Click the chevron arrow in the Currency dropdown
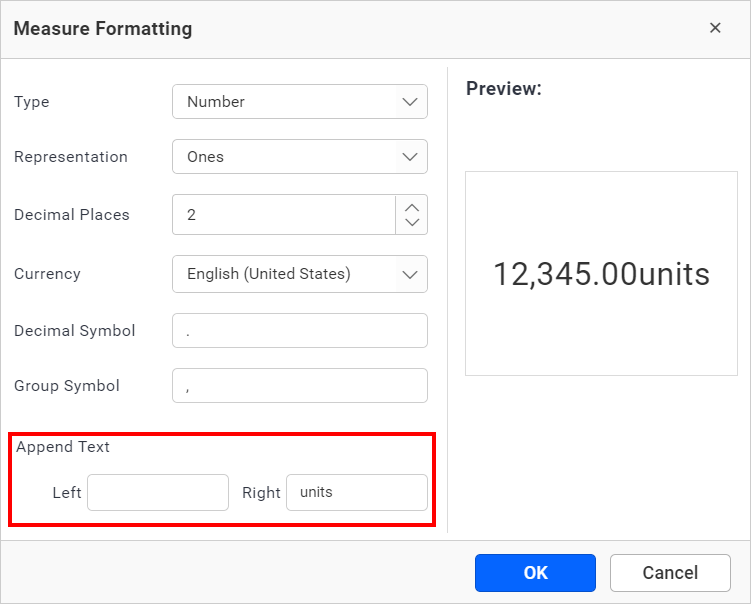Viewport: 751px width, 604px height. [409, 274]
